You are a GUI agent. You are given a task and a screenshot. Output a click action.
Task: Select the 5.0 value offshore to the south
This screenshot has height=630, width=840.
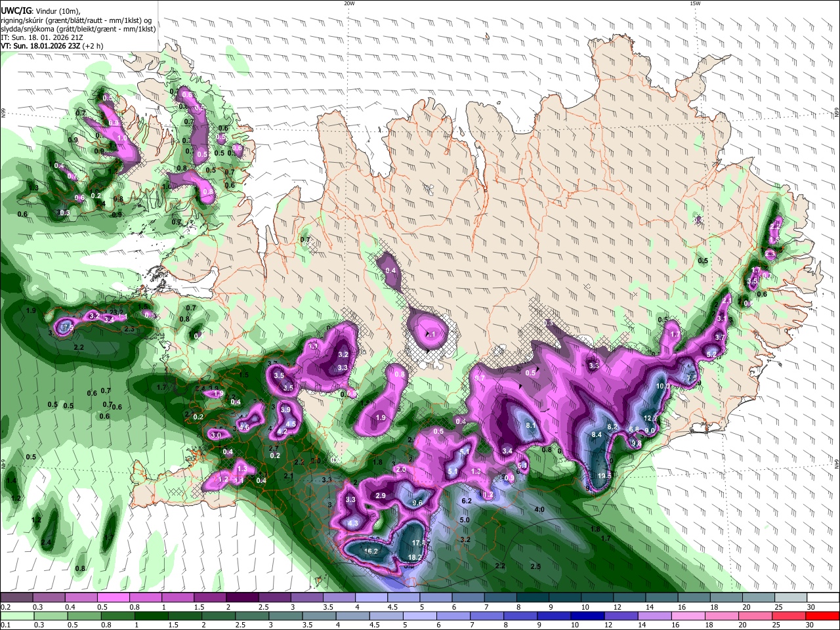[x=465, y=520]
